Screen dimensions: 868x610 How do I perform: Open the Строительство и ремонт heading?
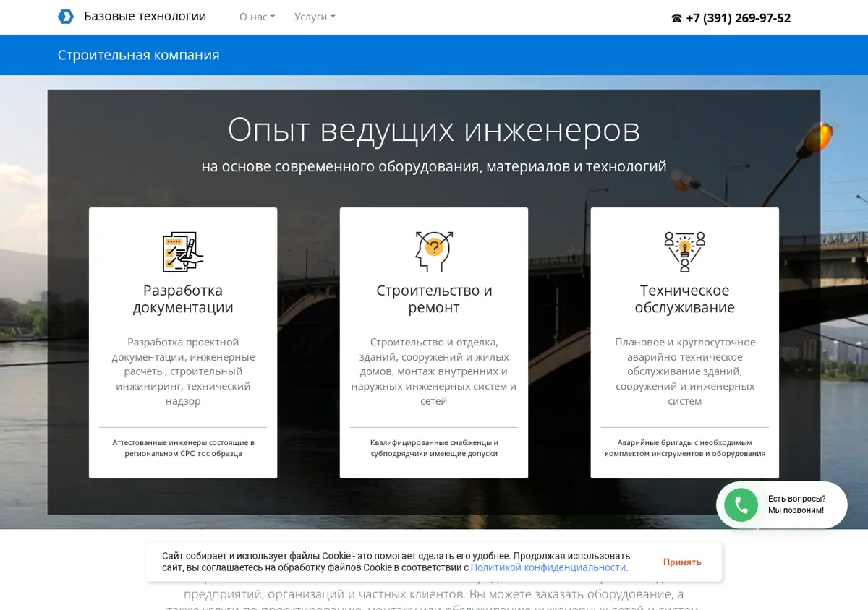point(434,299)
